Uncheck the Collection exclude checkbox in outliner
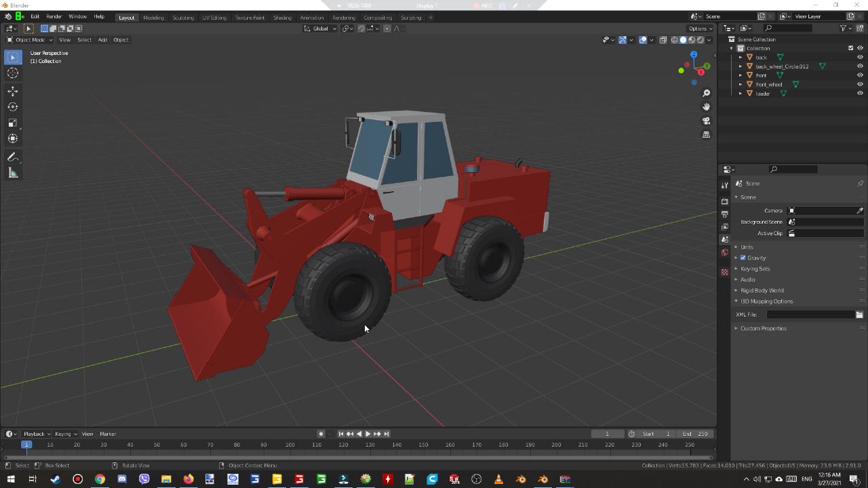The height and width of the screenshot is (488, 868). [x=851, y=48]
